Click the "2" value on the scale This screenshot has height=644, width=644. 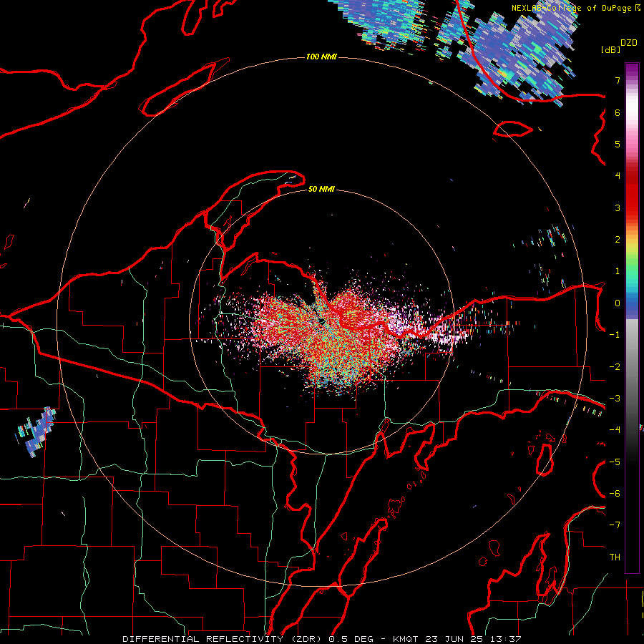point(618,240)
